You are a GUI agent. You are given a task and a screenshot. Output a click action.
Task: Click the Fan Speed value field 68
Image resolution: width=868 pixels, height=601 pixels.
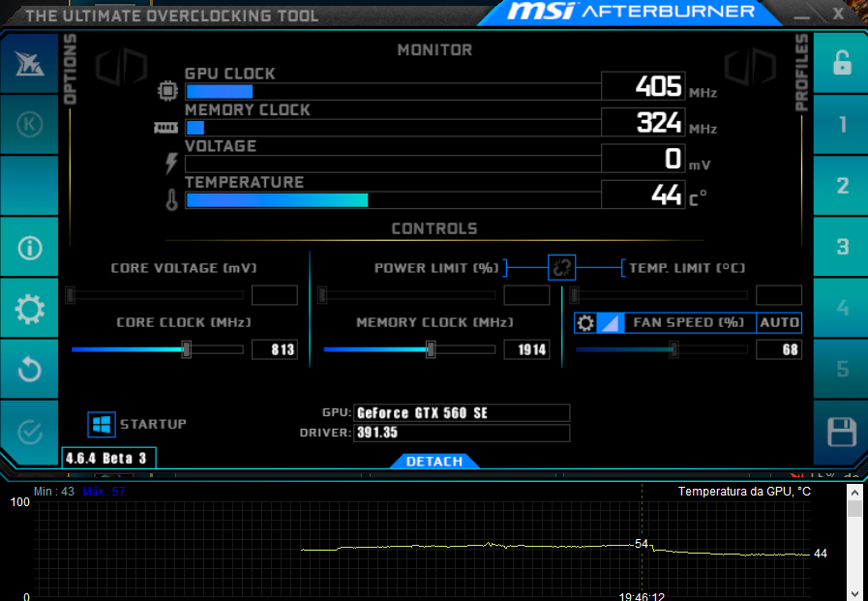(779, 349)
